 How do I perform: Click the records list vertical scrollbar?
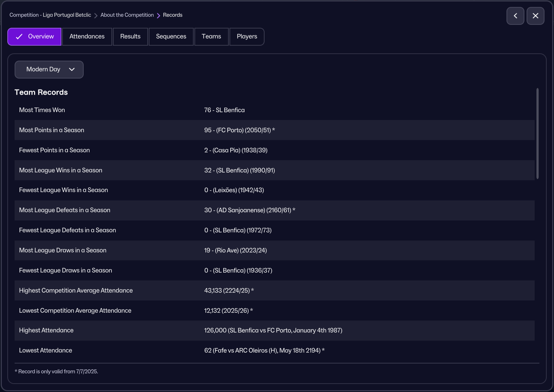pyautogui.click(x=537, y=133)
